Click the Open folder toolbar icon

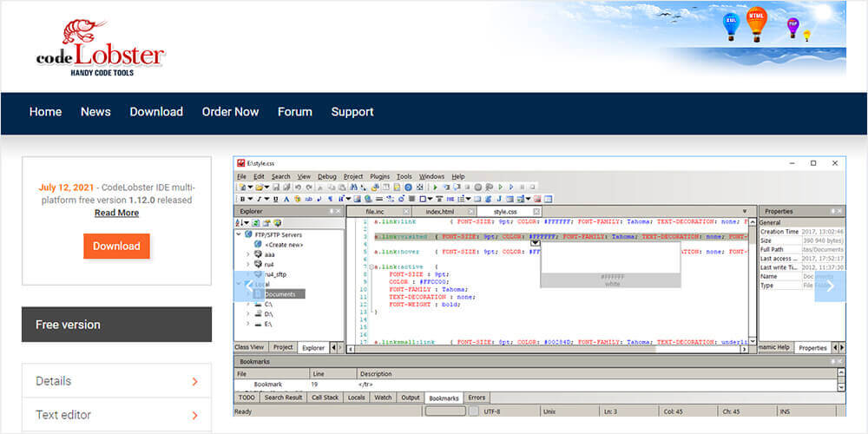pyautogui.click(x=259, y=187)
